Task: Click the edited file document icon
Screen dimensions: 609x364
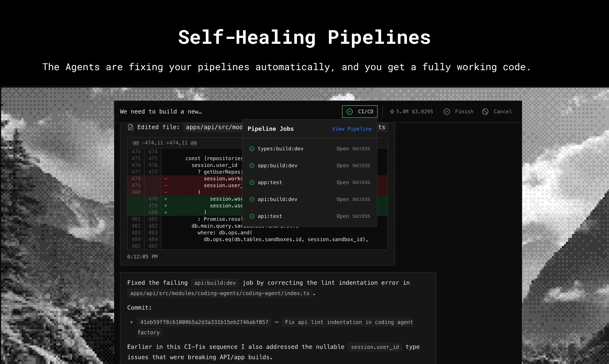Action: pyautogui.click(x=130, y=127)
